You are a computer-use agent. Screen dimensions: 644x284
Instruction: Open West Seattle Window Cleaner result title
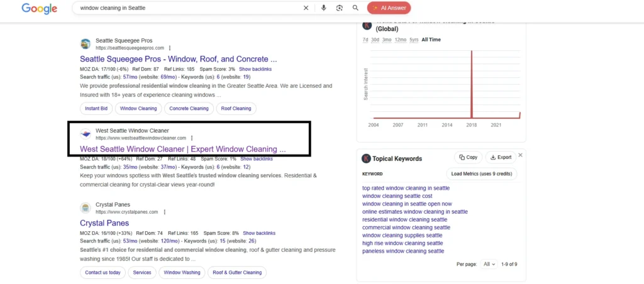(x=183, y=149)
